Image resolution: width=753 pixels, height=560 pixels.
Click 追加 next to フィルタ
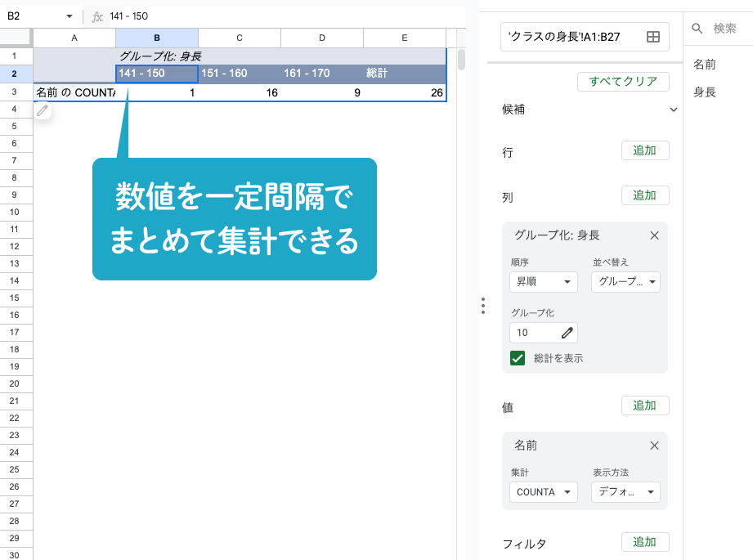[x=645, y=542]
